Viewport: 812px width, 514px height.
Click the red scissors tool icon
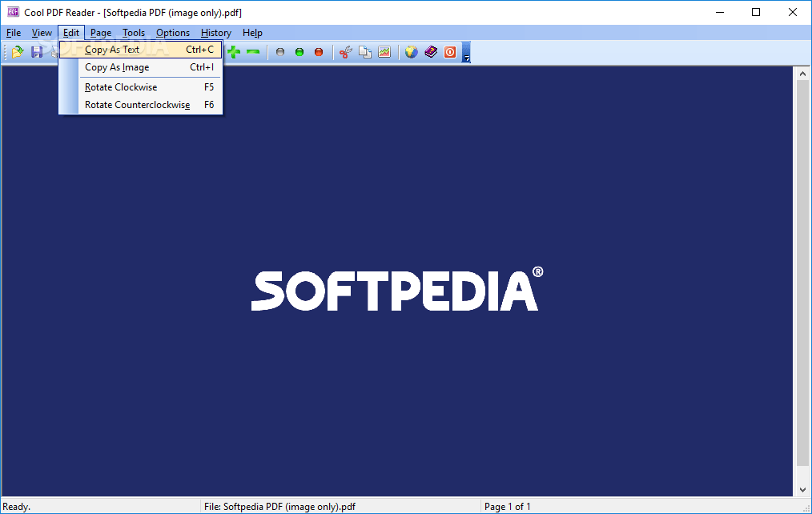pos(345,52)
